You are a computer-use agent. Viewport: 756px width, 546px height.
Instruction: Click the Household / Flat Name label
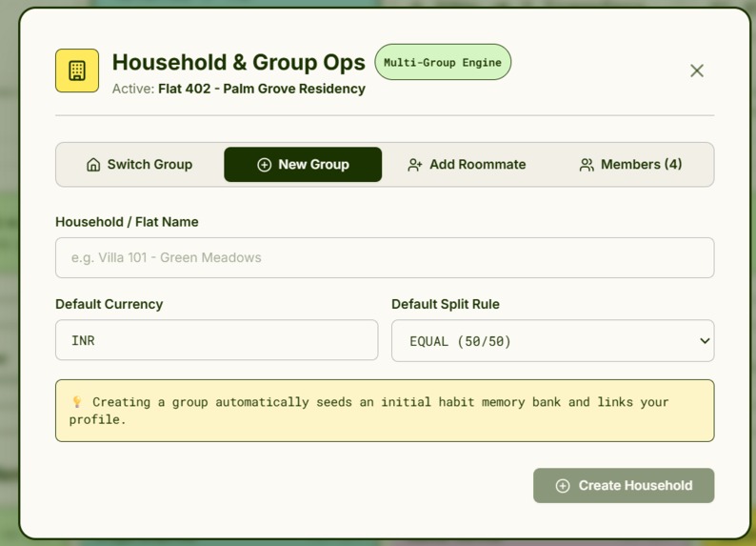tap(127, 222)
